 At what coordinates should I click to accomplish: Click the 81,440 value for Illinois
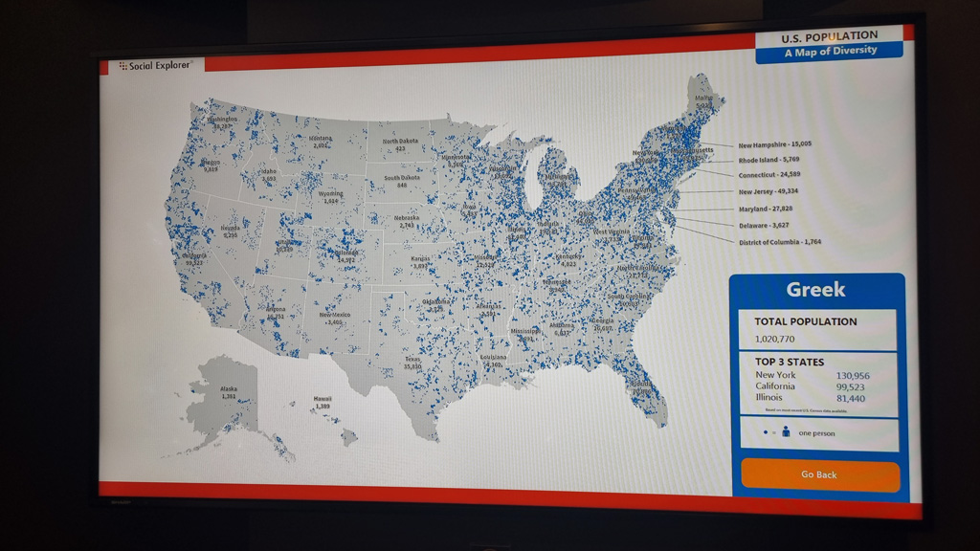point(851,399)
